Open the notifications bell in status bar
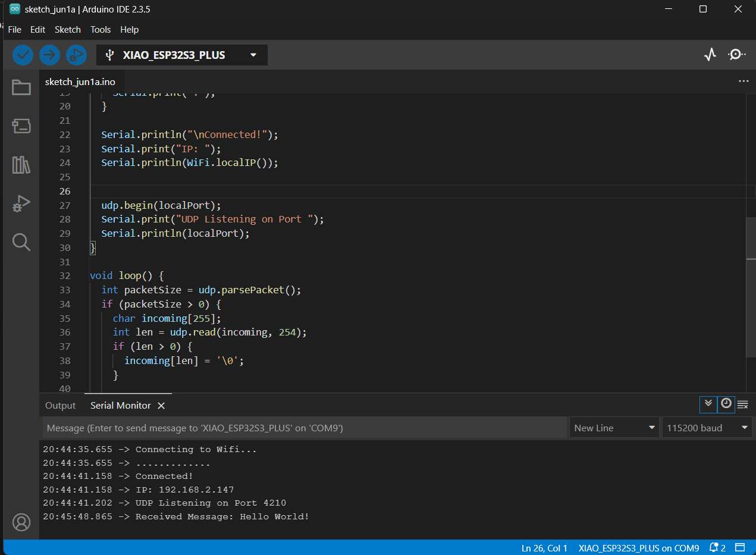The image size is (756, 555). 714,548
